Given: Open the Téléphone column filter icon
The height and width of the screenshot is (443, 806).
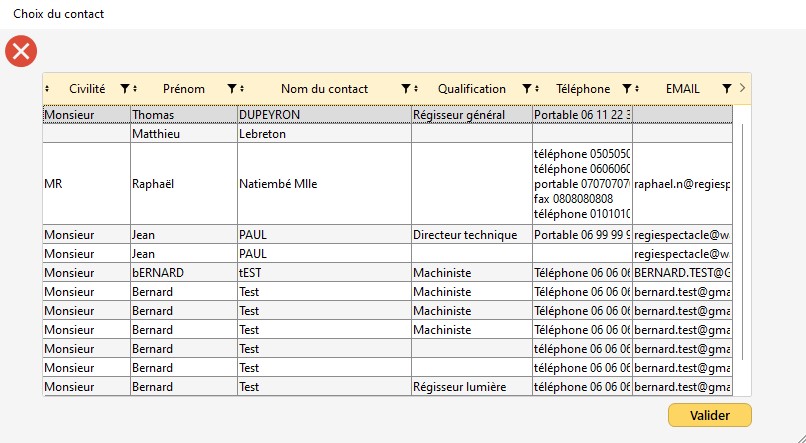Looking at the screenshot, I should (626, 89).
